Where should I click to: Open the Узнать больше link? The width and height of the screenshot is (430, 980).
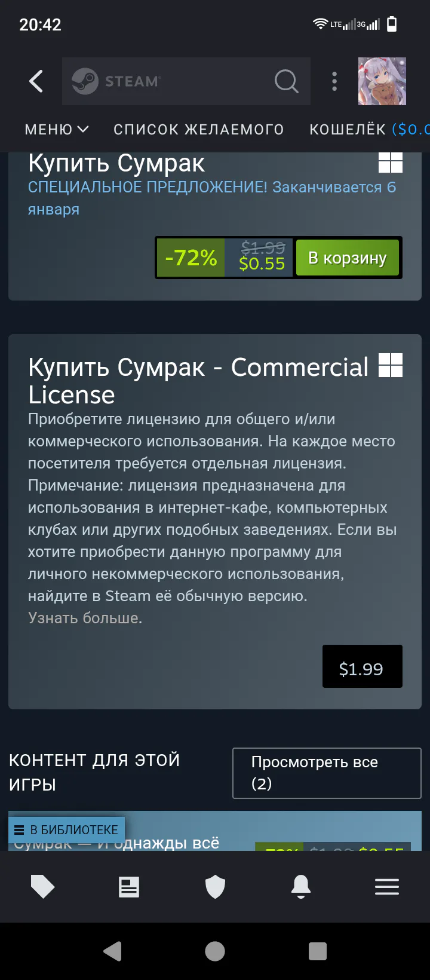pos(85,618)
